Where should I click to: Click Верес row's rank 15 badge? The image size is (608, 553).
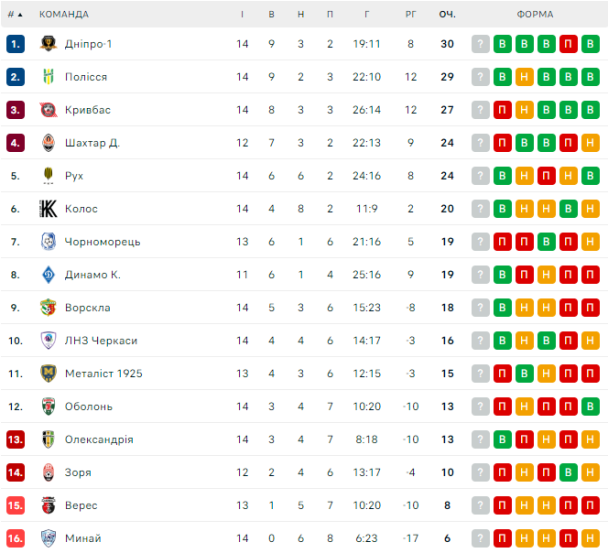tap(16, 505)
